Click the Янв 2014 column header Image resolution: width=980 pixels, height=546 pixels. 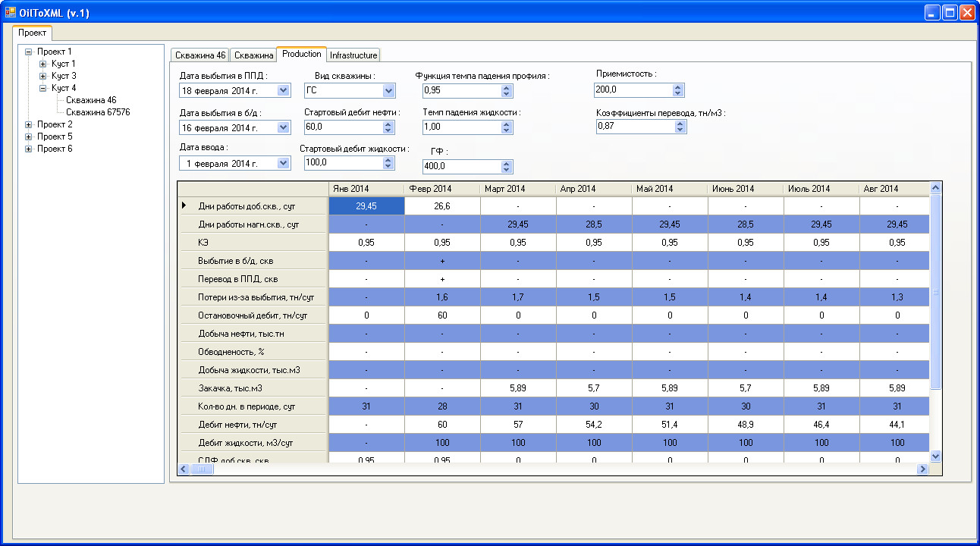coord(366,188)
